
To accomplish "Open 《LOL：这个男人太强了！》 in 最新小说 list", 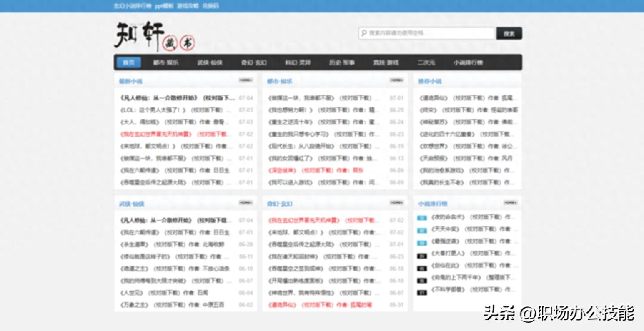I will click(x=153, y=110).
